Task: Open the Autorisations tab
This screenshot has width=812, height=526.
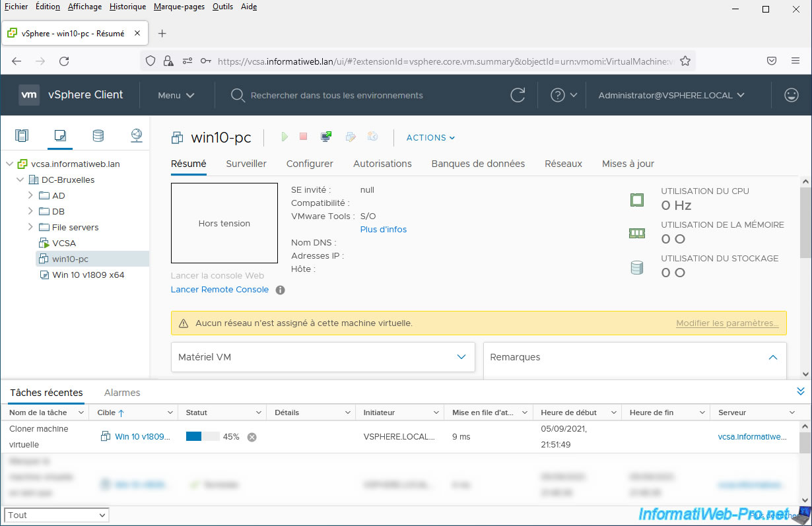Action: pos(382,164)
